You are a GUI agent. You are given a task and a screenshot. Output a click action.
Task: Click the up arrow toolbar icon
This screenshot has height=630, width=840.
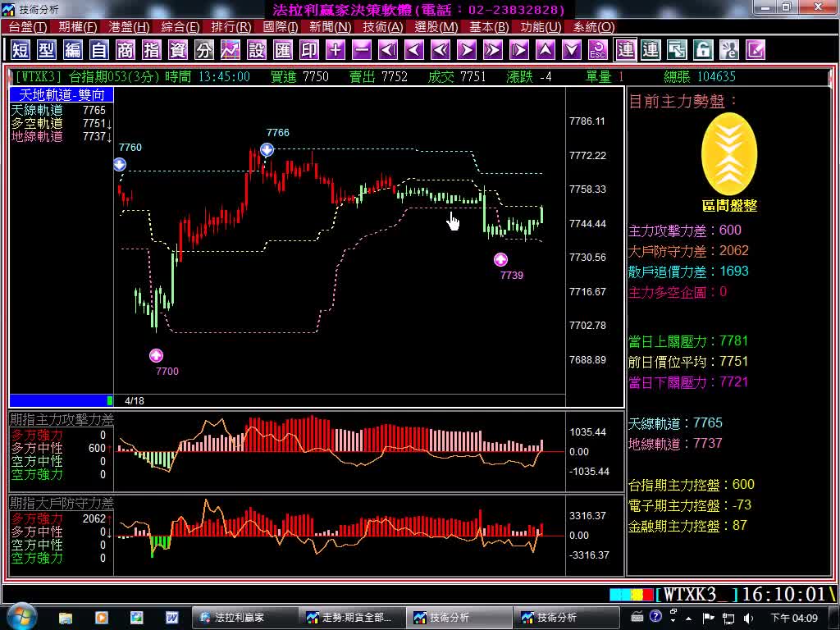pyautogui.click(x=546, y=50)
